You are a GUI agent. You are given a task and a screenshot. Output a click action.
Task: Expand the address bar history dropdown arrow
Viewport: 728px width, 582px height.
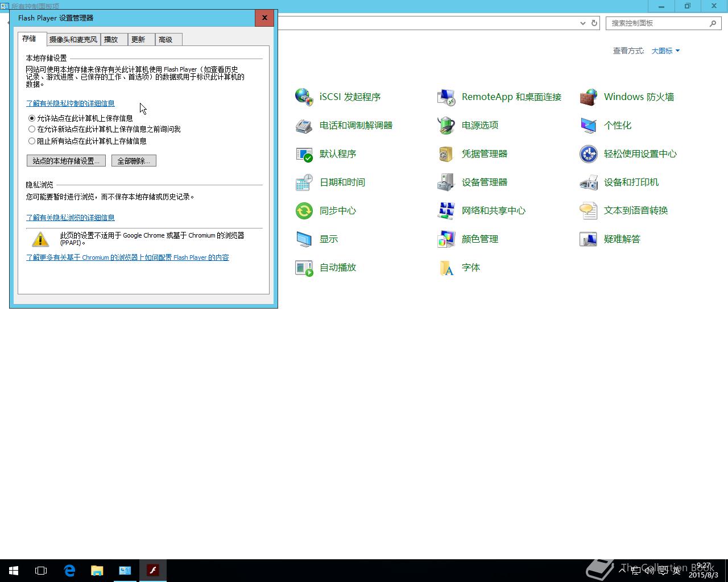click(x=583, y=23)
